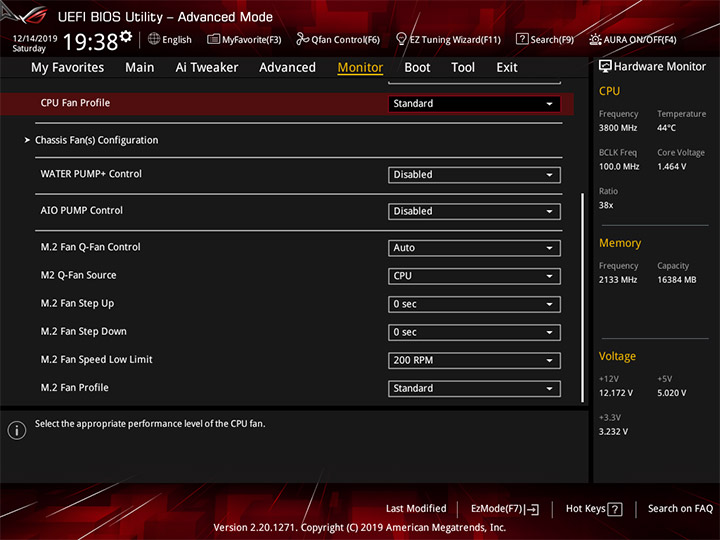Image resolution: width=720 pixels, height=540 pixels.
Task: Open AIO PUMP Control dropdown
Action: pyautogui.click(x=474, y=212)
